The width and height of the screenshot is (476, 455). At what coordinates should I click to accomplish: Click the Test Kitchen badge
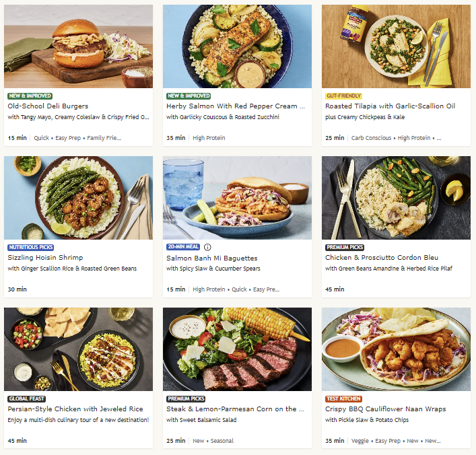(343, 399)
